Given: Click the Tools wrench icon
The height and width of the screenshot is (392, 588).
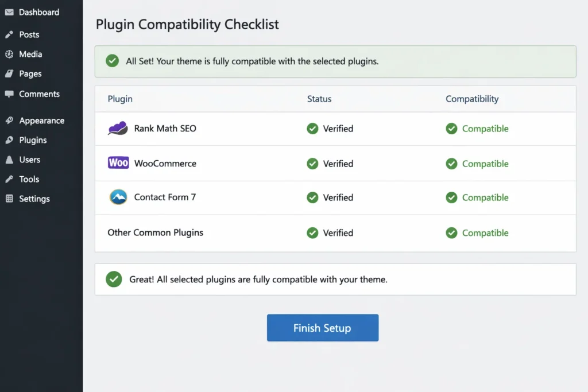Looking at the screenshot, I should coord(9,179).
